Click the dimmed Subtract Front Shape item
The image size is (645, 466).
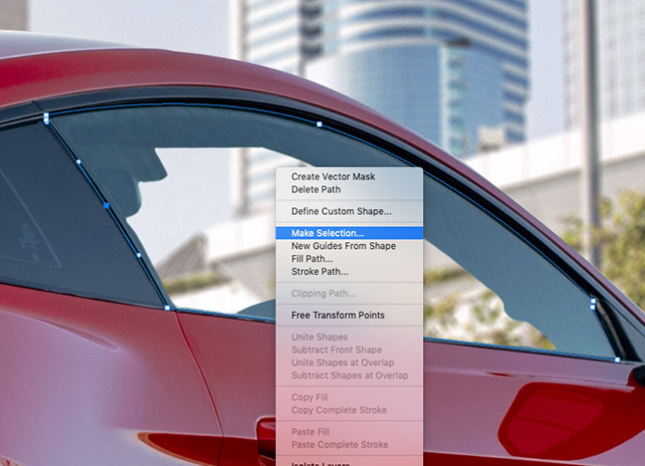349,350
